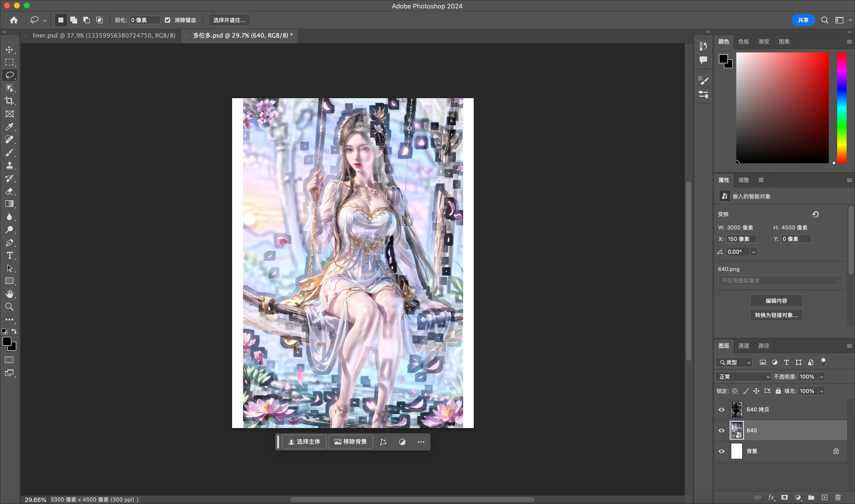Switch to the 调整 adjustments tab
The width and height of the screenshot is (855, 504).
click(744, 180)
